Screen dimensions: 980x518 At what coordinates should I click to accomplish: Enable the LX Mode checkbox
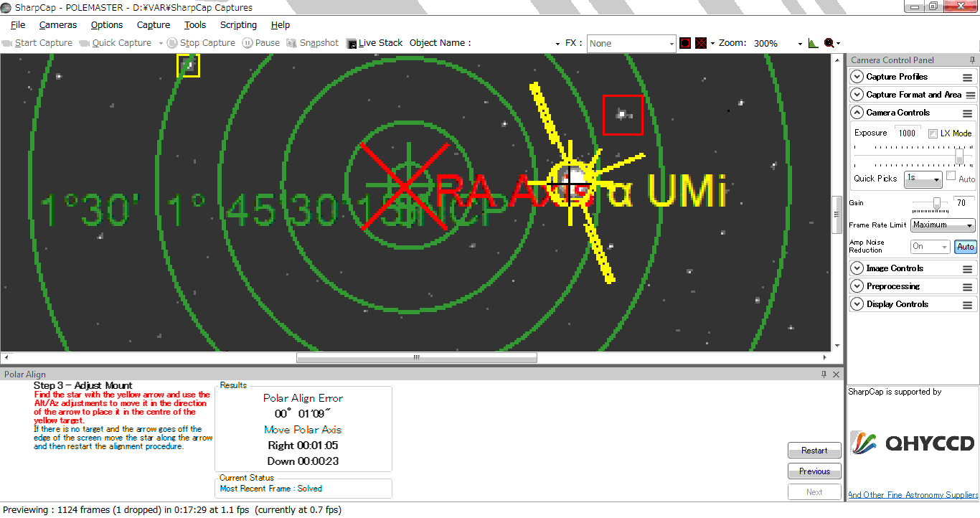933,133
